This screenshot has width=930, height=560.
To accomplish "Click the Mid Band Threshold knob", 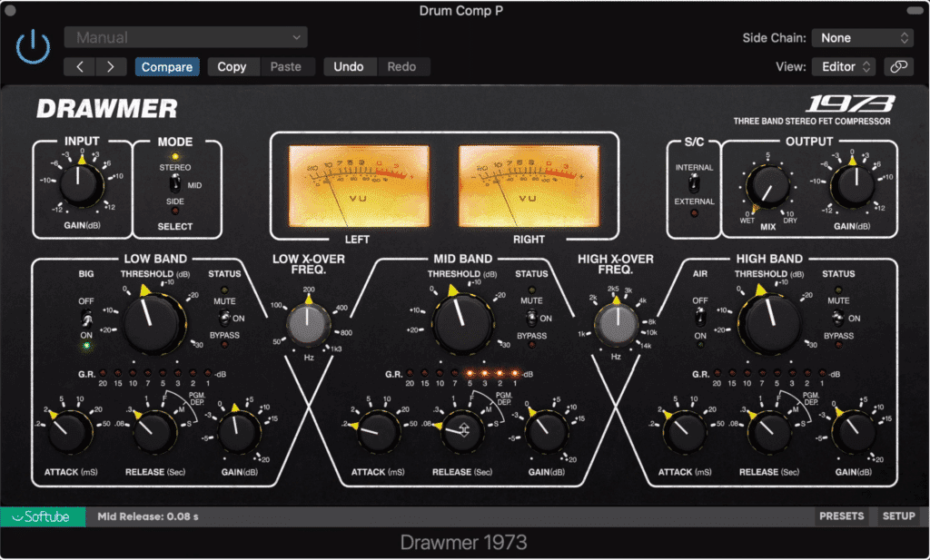I will (x=462, y=323).
